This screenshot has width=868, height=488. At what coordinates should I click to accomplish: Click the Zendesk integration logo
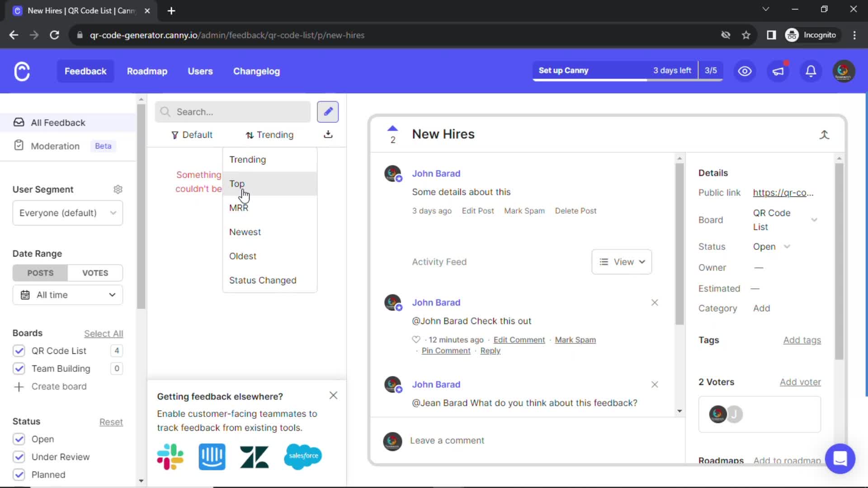(254, 457)
